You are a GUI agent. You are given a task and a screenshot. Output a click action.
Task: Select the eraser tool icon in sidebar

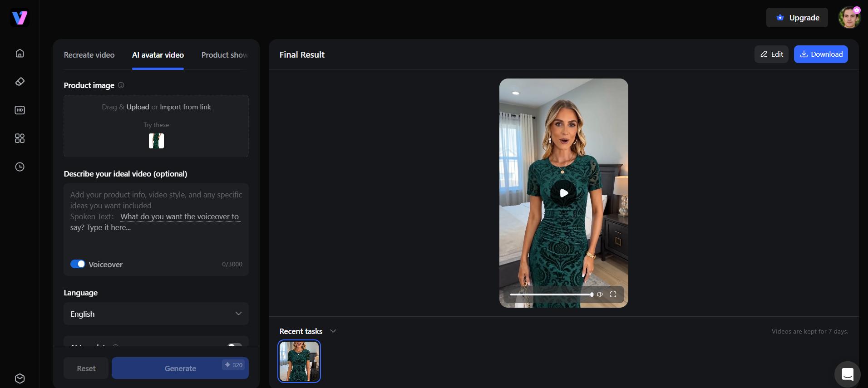[x=20, y=82]
